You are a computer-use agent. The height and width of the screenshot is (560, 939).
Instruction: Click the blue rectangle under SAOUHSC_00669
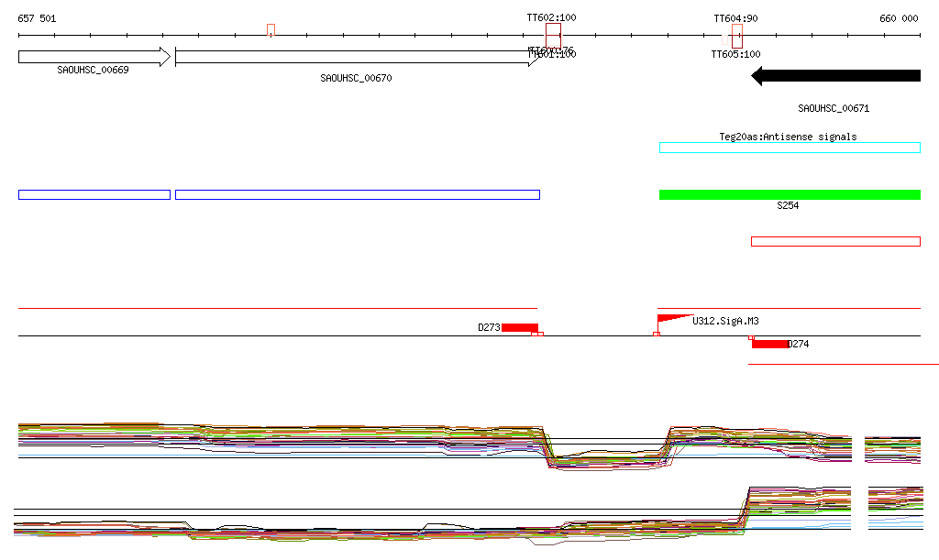point(94,194)
